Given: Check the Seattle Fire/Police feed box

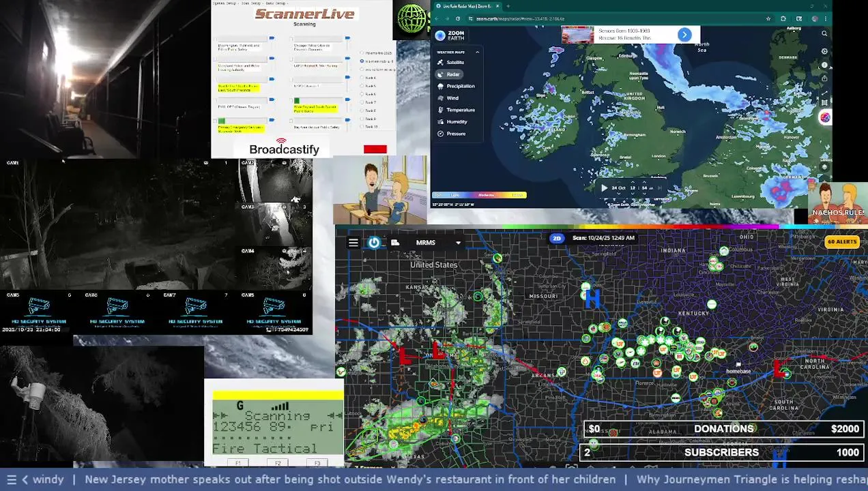Looking at the screenshot, I should point(215,80).
